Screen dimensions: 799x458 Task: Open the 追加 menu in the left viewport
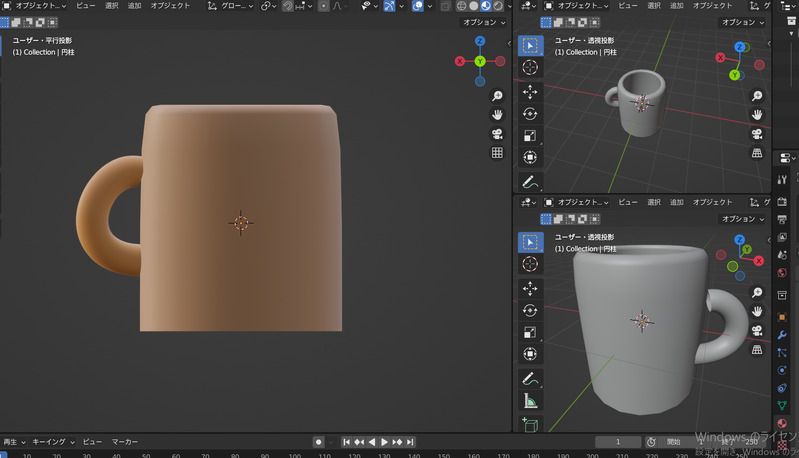(134, 6)
